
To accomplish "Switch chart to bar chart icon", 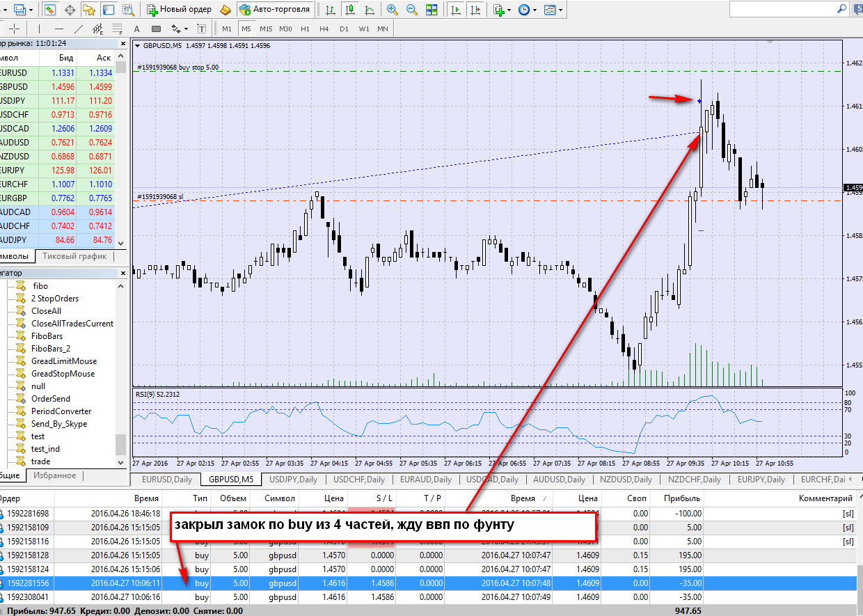I will click(x=331, y=10).
